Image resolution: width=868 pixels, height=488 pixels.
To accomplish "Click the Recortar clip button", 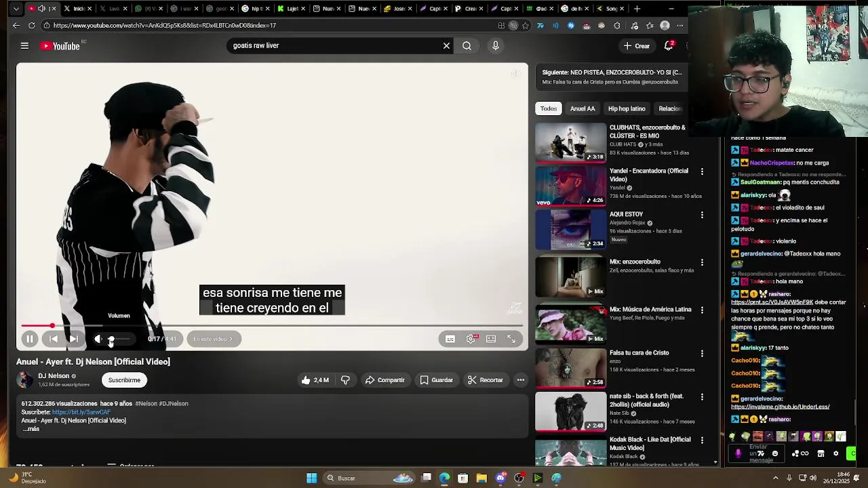I will (485, 380).
